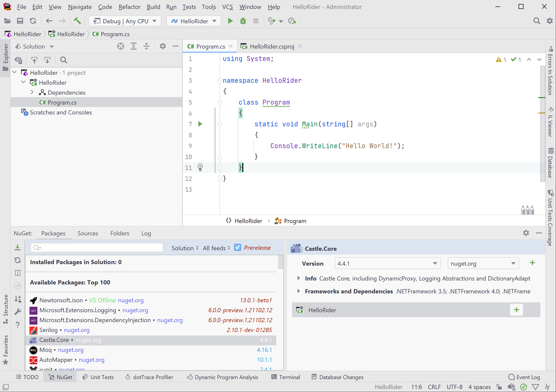The image size is (556, 392).
Task: Click the lightbulb quick-action on line 11
Action: tap(200, 167)
